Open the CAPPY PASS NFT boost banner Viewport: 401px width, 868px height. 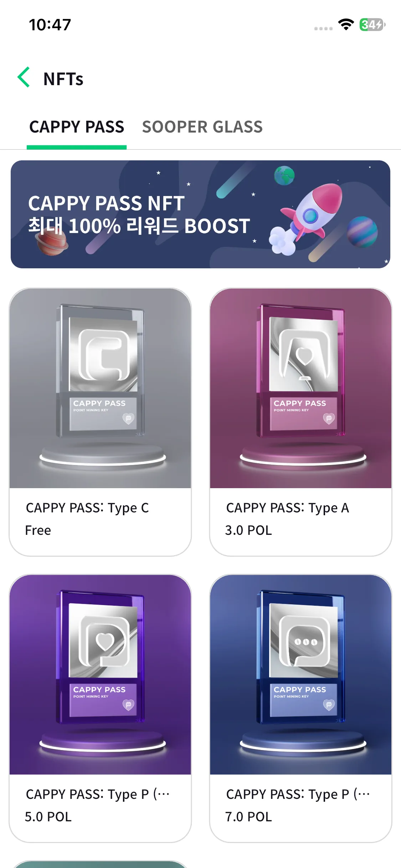point(200,214)
